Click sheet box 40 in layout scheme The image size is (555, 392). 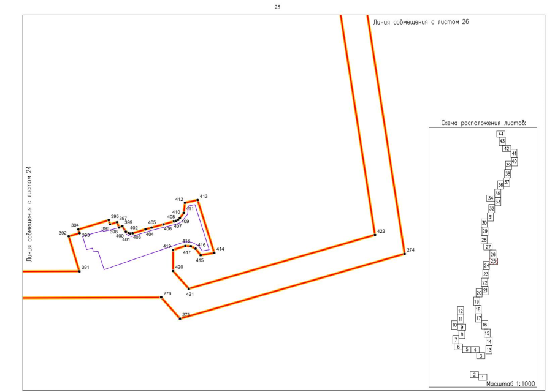pyautogui.click(x=515, y=161)
